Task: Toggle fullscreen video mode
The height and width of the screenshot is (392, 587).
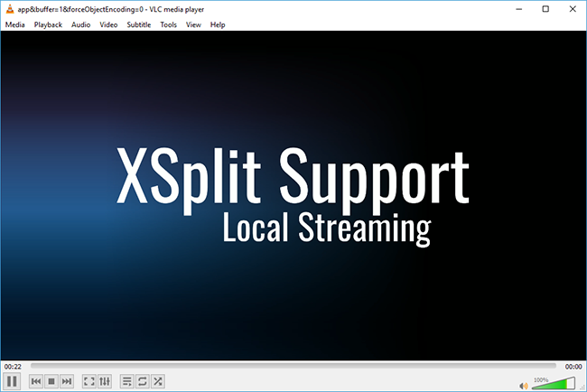Action: click(x=89, y=381)
